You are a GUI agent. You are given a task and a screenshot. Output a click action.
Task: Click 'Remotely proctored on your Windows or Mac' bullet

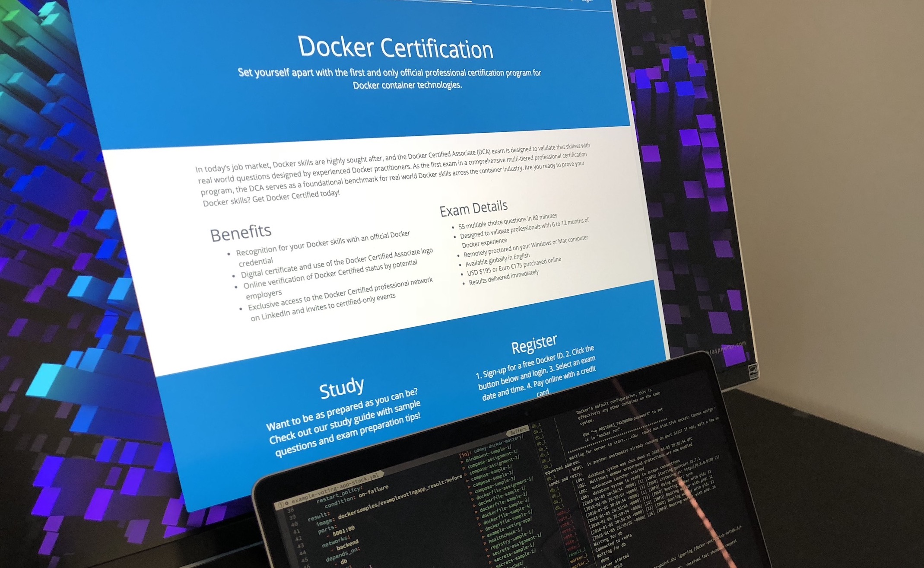(x=525, y=246)
